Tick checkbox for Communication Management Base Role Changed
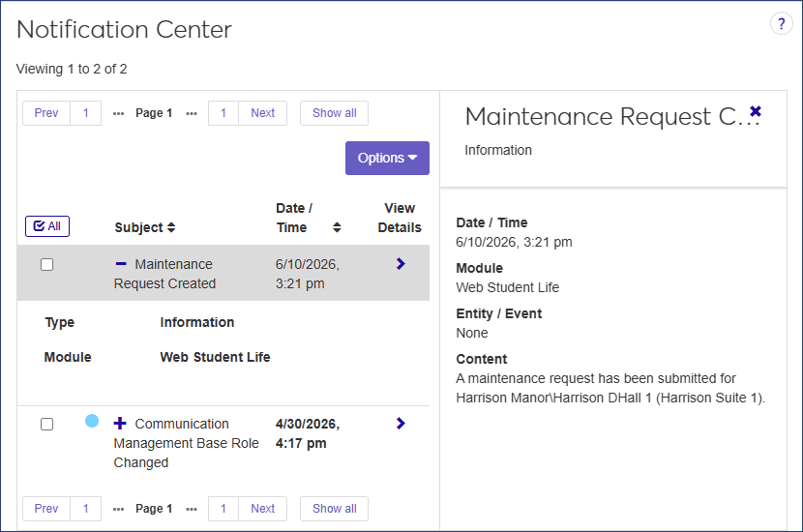Image resolution: width=803 pixels, height=532 pixels. pyautogui.click(x=47, y=425)
